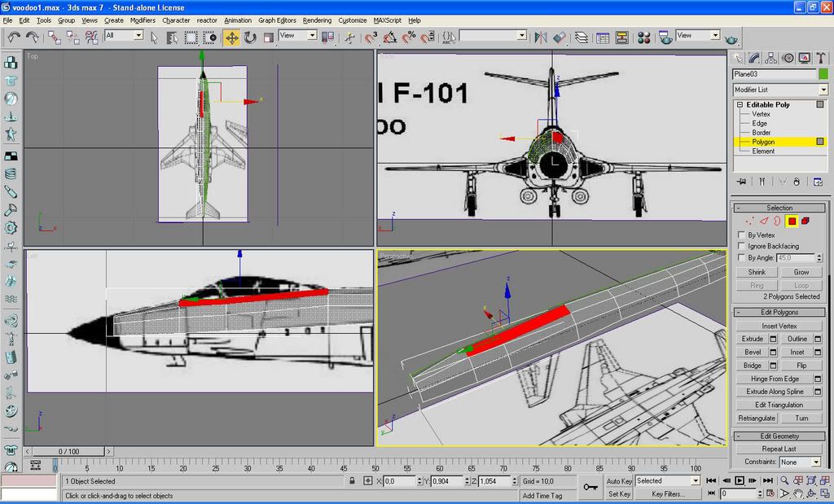This screenshot has width=834, height=504.
Task: Choose the Select Object arrow tool
Action: [x=154, y=37]
